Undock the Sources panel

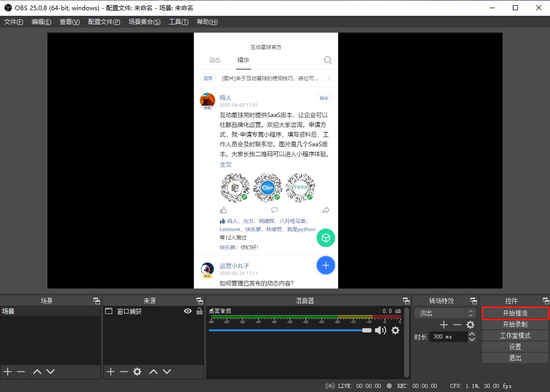pyautogui.click(x=199, y=301)
